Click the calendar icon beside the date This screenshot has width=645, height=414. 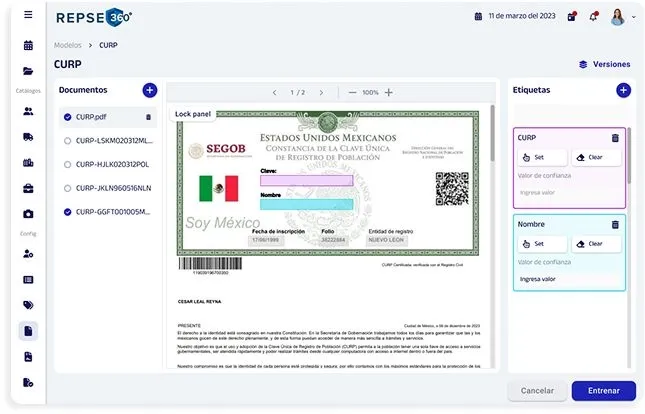tap(478, 16)
